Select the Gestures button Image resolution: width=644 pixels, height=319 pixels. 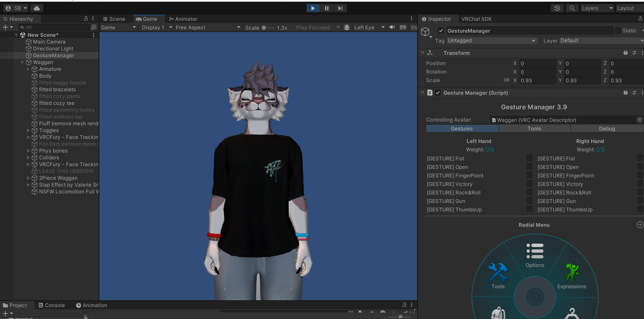462,128
